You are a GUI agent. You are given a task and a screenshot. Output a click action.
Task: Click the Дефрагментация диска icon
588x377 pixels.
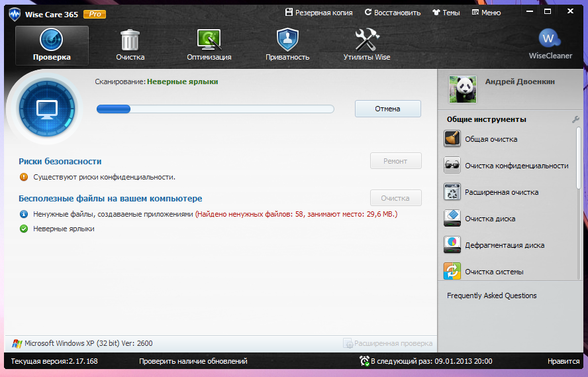[x=452, y=245]
